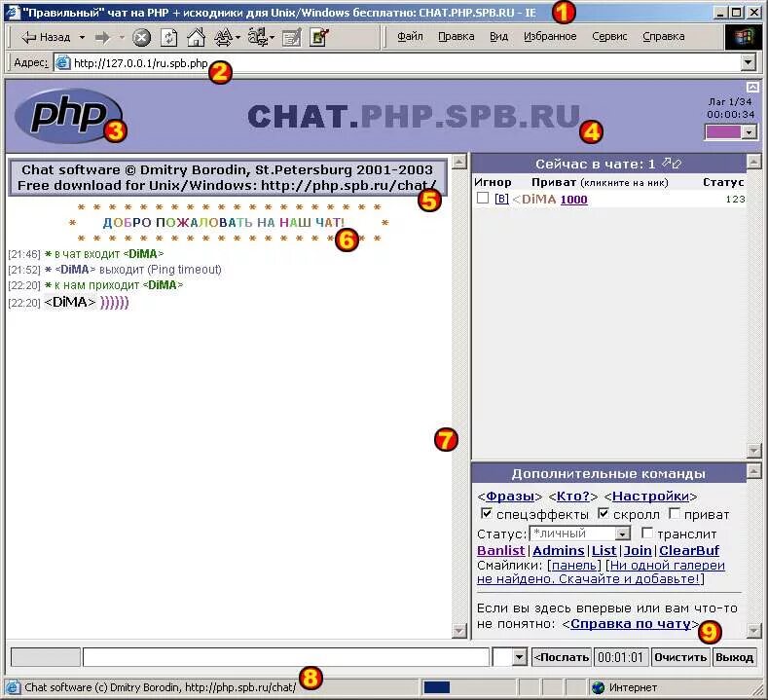Open the Forward history dropdown arrow
Viewport: 768px width, 700px height.
click(122, 37)
